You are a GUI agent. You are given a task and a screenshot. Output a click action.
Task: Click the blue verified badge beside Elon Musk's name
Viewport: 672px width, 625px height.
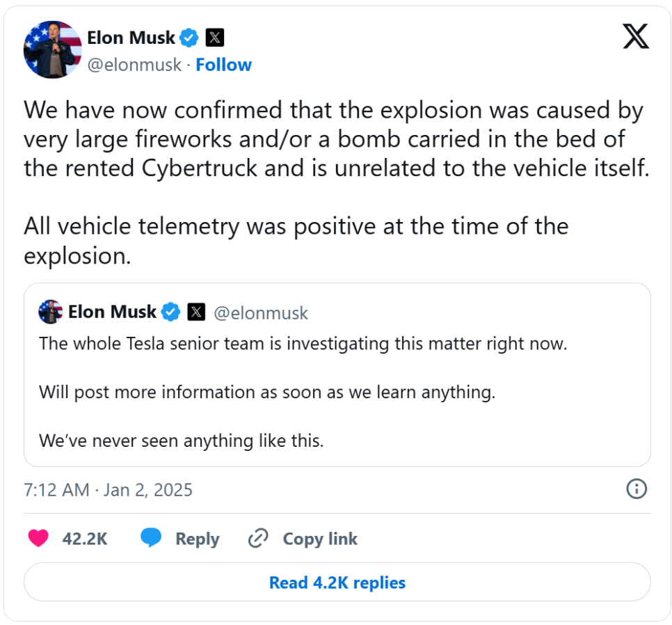click(x=189, y=38)
